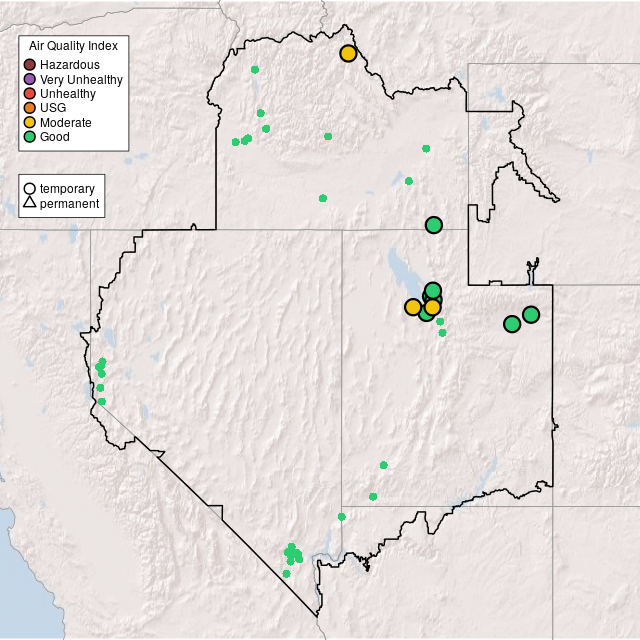Click the "temporary" label in the legend
640x640 pixels.
click(67, 188)
